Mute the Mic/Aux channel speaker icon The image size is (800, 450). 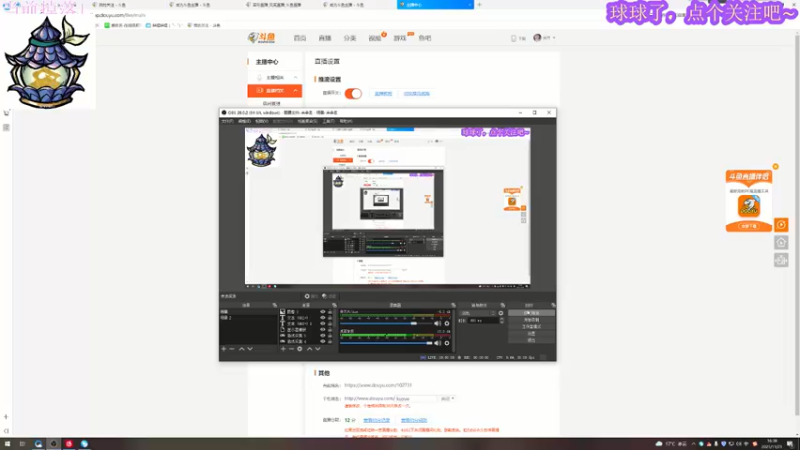437,323
